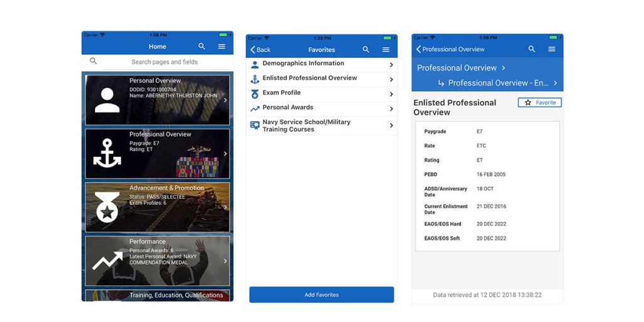
Task: Open hamburger menu on Favorites screen
Action: coord(386,50)
